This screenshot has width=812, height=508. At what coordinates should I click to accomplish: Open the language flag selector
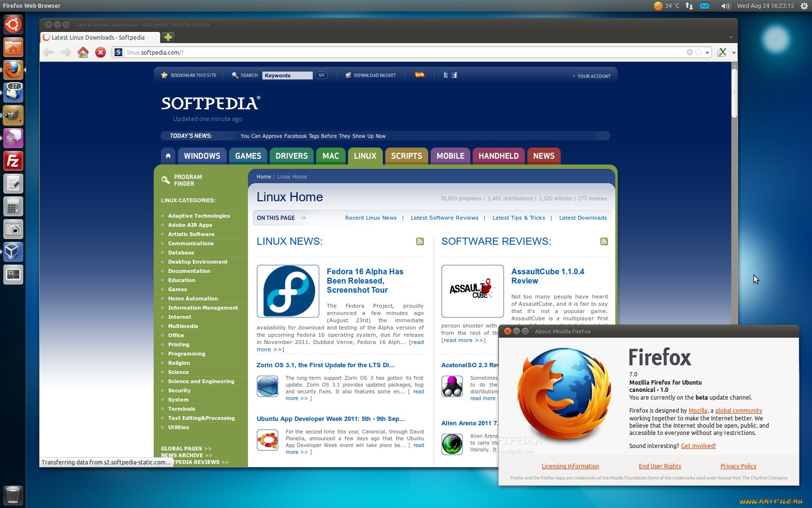point(420,75)
